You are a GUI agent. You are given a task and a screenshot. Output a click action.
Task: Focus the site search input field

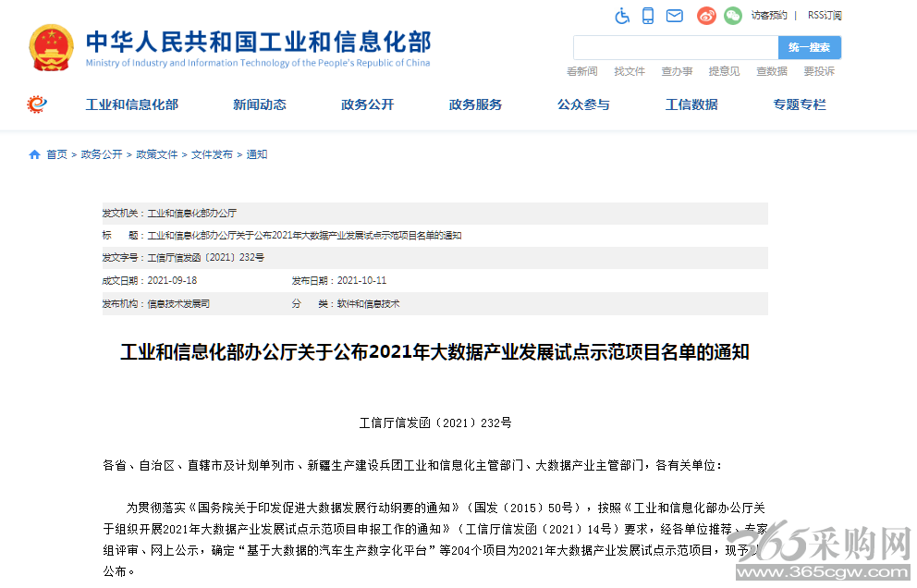[676, 47]
